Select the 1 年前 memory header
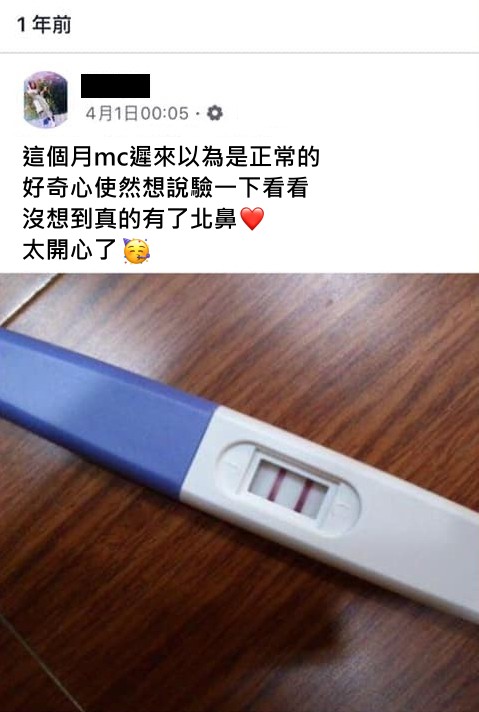 pyautogui.click(x=44, y=24)
